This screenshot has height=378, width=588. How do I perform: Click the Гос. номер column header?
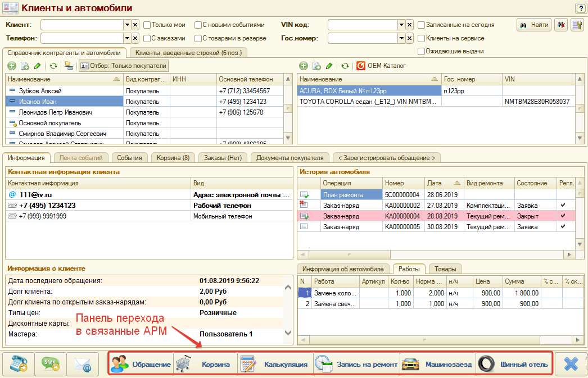[x=472, y=79]
